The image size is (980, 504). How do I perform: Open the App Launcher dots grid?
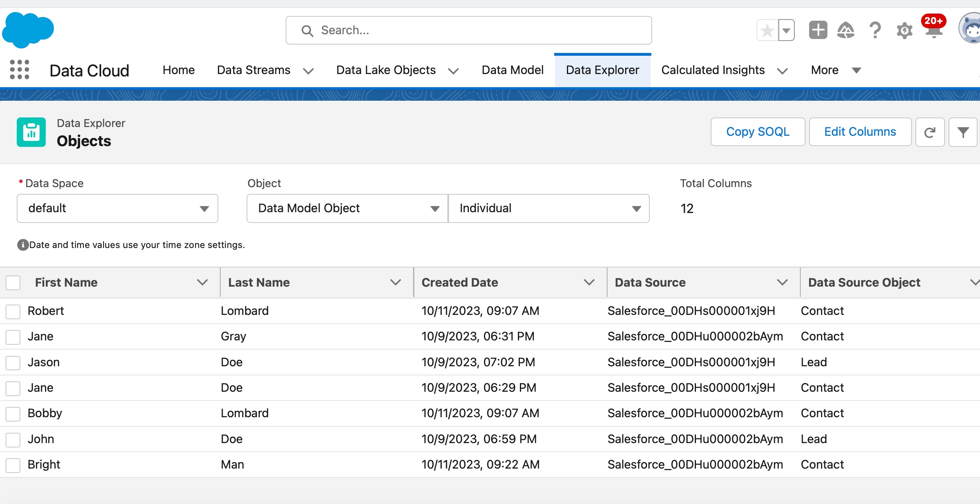20,70
